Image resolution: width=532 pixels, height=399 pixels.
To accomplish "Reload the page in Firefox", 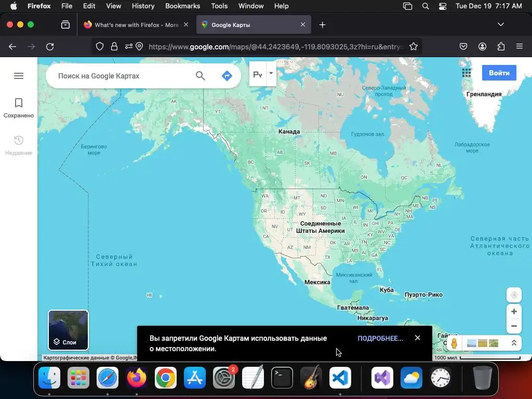I will pyautogui.click(x=50, y=46).
